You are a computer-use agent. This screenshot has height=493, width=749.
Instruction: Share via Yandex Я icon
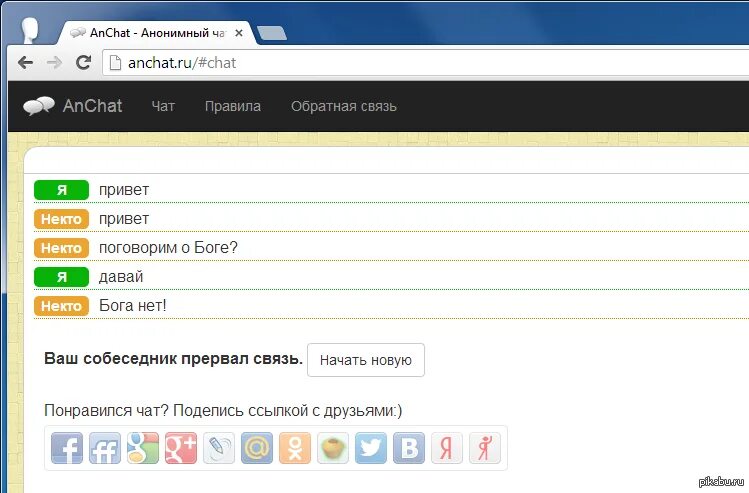pyautogui.click(x=447, y=448)
